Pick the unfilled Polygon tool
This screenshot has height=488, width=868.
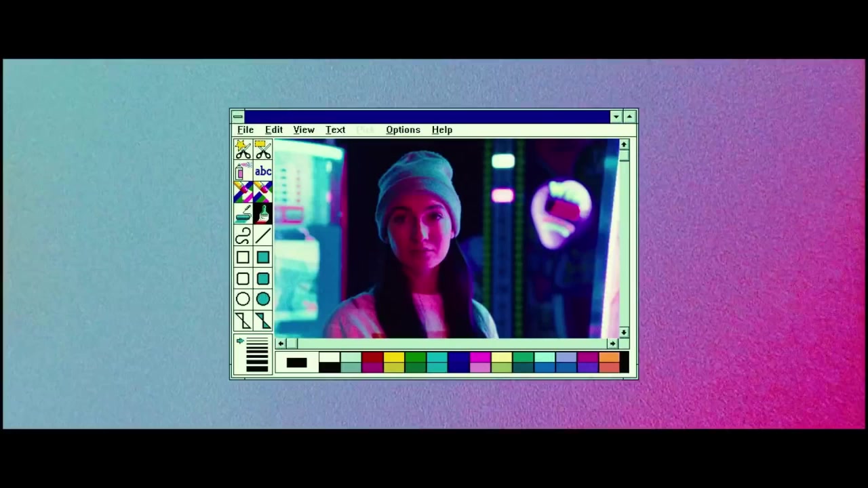(243, 321)
